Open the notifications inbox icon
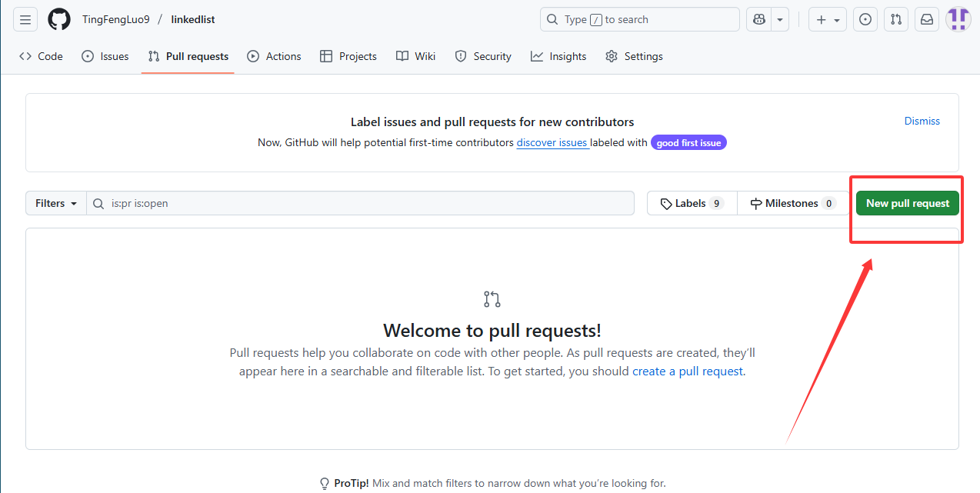Image resolution: width=980 pixels, height=493 pixels. (927, 20)
